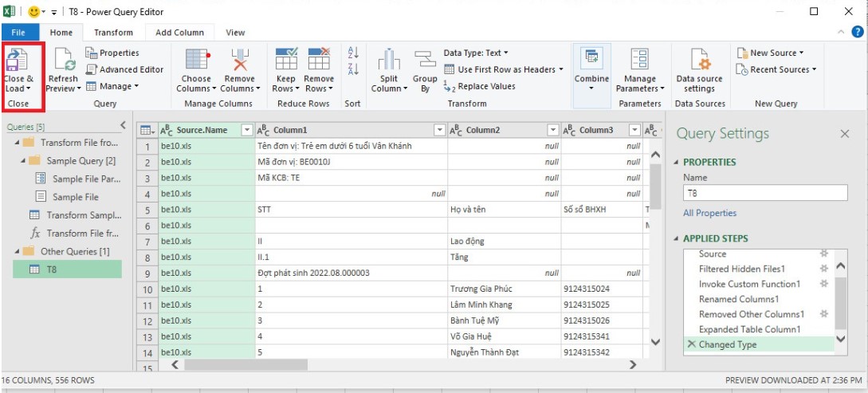Image resolution: width=868 pixels, height=393 pixels.
Task: Click the smiley feedback icon in the title bar
Action: click(x=34, y=11)
